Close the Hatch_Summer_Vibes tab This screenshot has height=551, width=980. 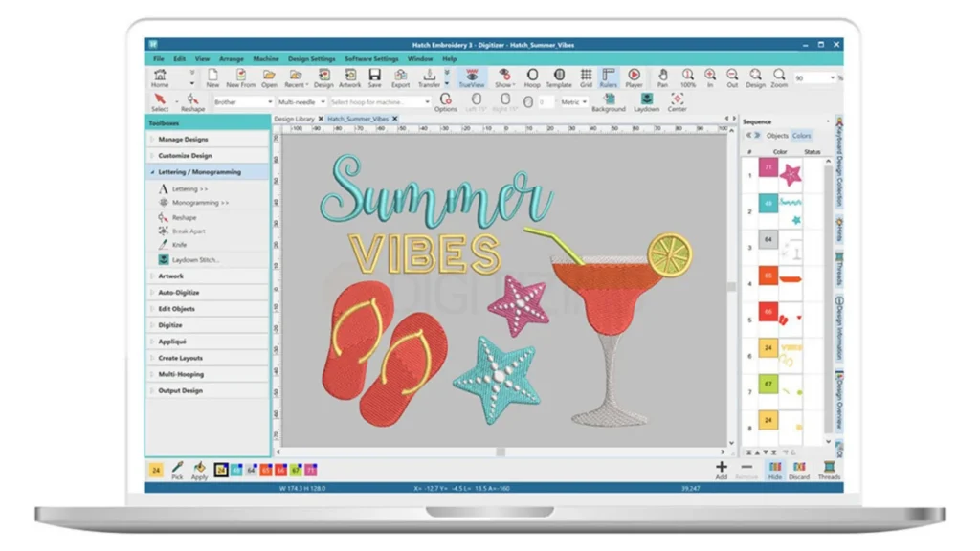(395, 119)
